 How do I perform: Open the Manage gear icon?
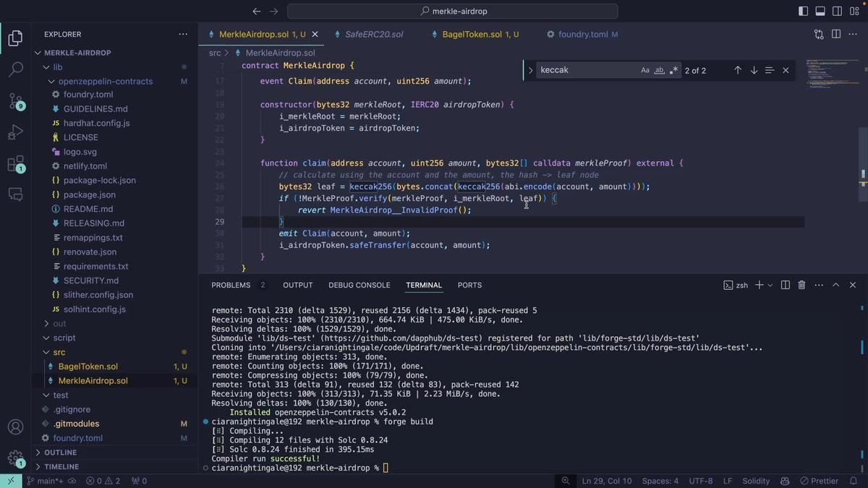pyautogui.click(x=15, y=458)
